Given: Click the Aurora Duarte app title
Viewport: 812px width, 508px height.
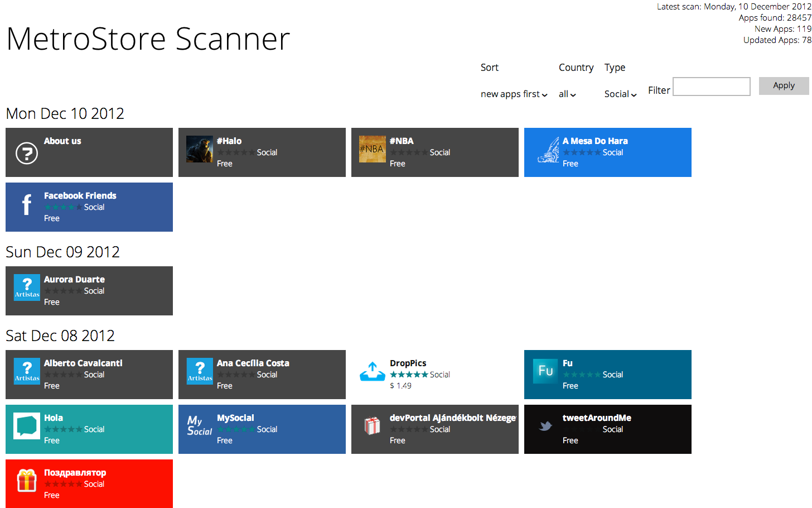Looking at the screenshot, I should (x=74, y=280).
